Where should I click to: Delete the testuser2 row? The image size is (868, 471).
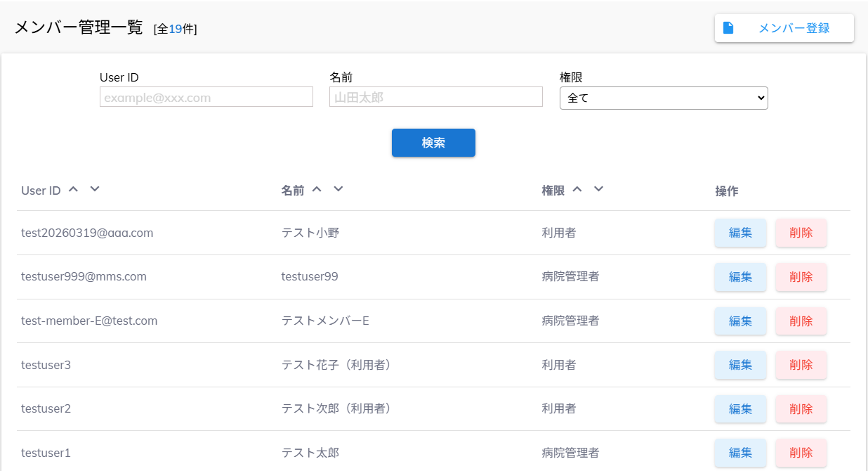tap(801, 408)
